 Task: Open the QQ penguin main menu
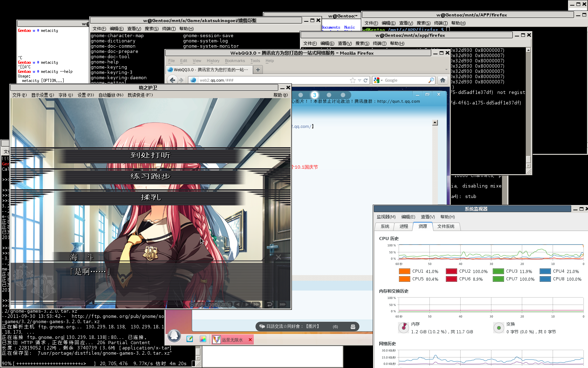tap(174, 336)
